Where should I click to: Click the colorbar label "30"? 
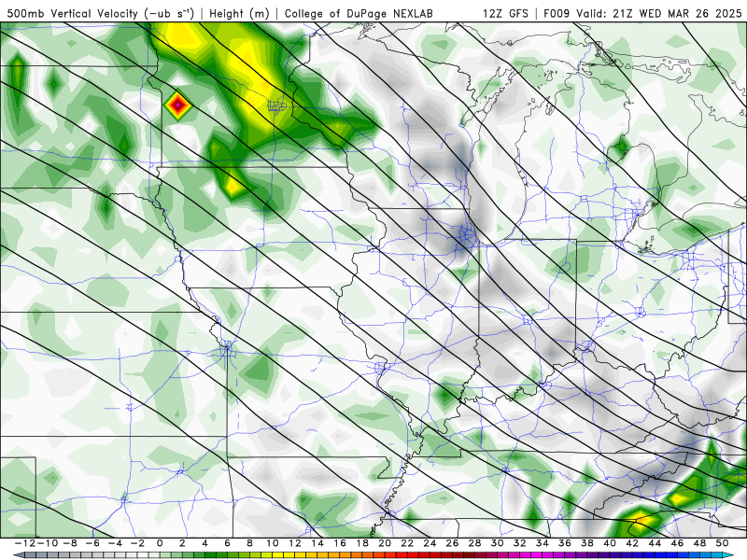497,543
